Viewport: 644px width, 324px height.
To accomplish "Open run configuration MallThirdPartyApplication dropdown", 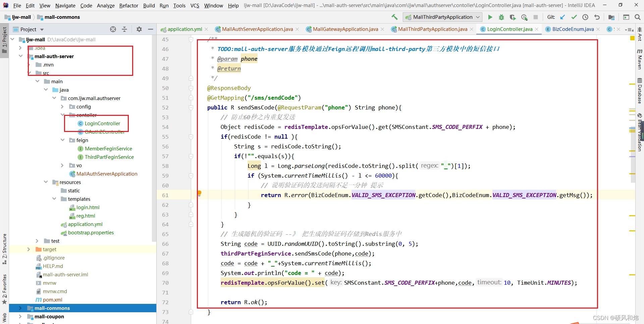I will [443, 17].
